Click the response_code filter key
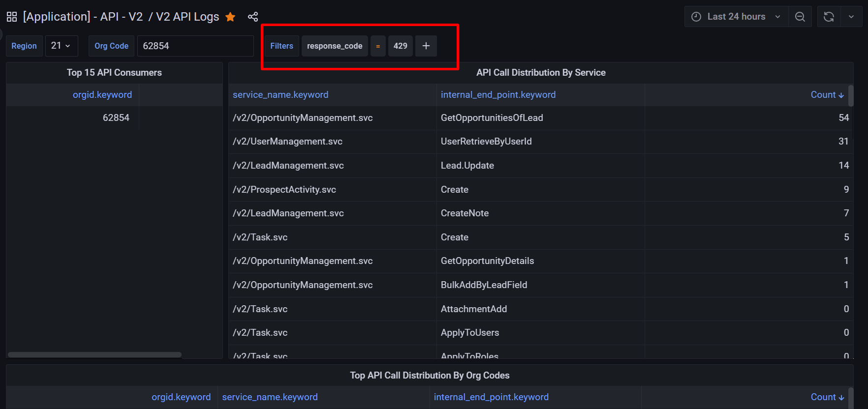Image resolution: width=868 pixels, height=409 pixels. point(335,46)
